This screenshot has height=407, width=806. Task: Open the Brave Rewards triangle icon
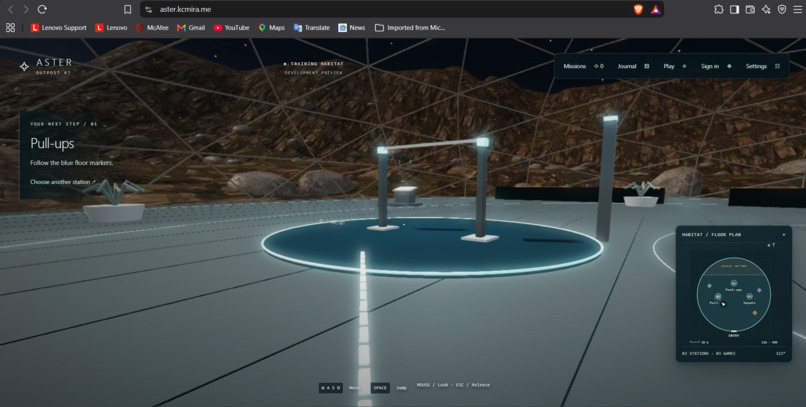coord(656,9)
